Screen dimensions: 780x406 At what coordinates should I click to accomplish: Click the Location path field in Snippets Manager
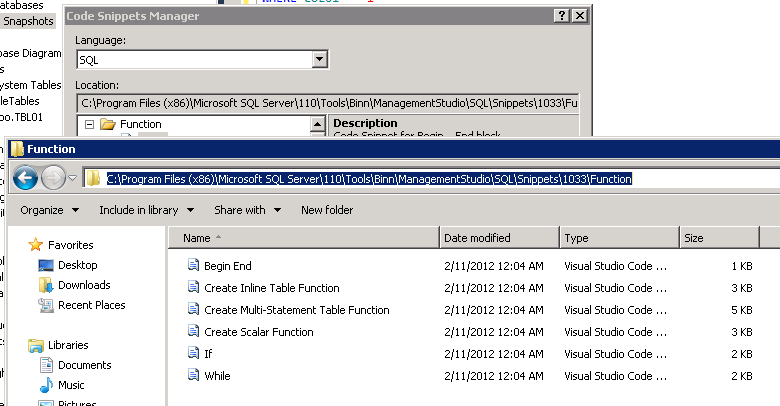(328, 103)
